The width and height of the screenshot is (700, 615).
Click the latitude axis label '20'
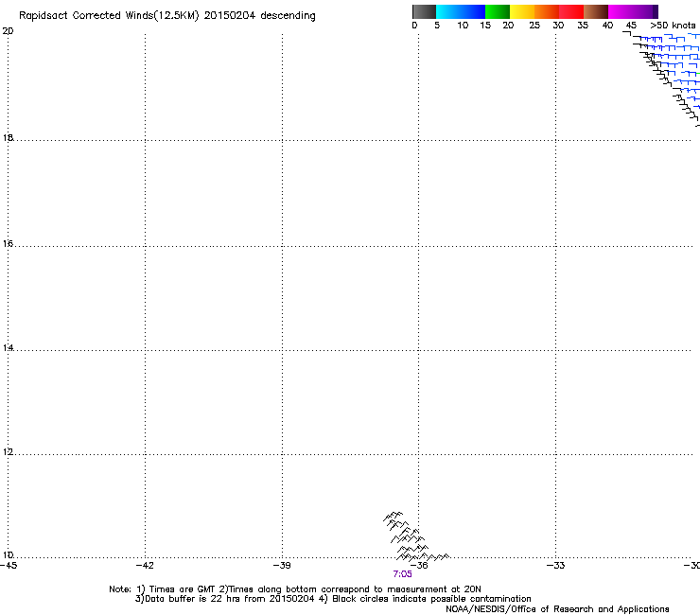[x=8, y=31]
